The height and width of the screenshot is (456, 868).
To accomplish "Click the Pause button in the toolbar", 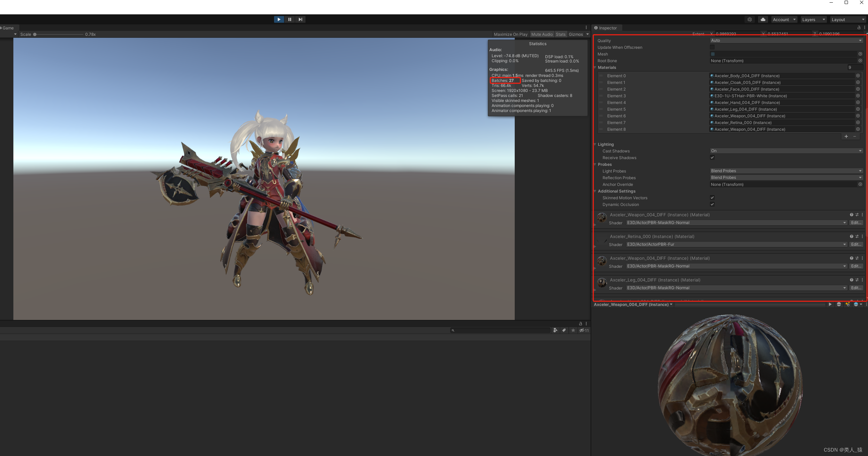I will click(289, 19).
